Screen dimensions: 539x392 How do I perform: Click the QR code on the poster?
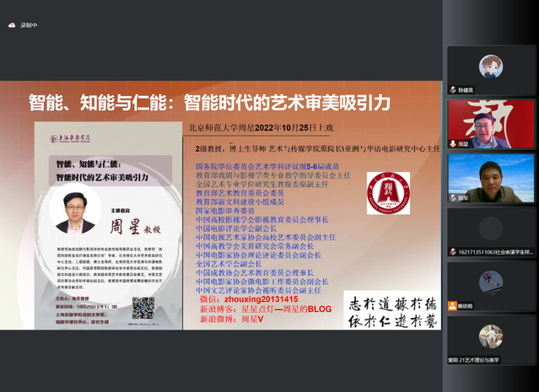coord(143,303)
